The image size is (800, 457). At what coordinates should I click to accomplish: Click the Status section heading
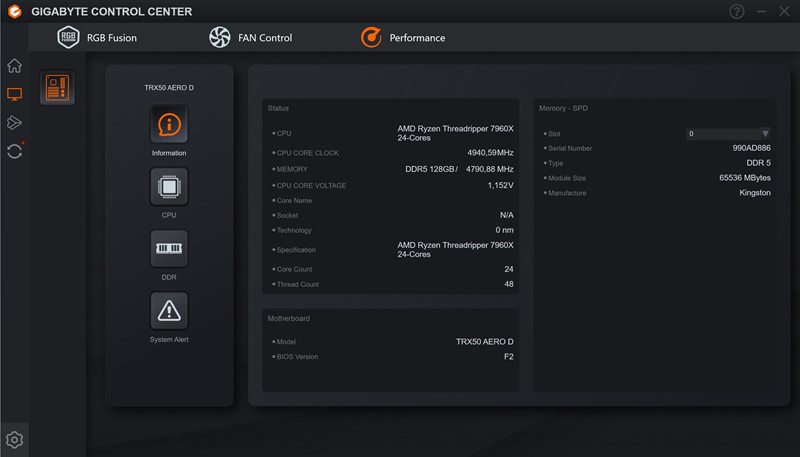[278, 108]
